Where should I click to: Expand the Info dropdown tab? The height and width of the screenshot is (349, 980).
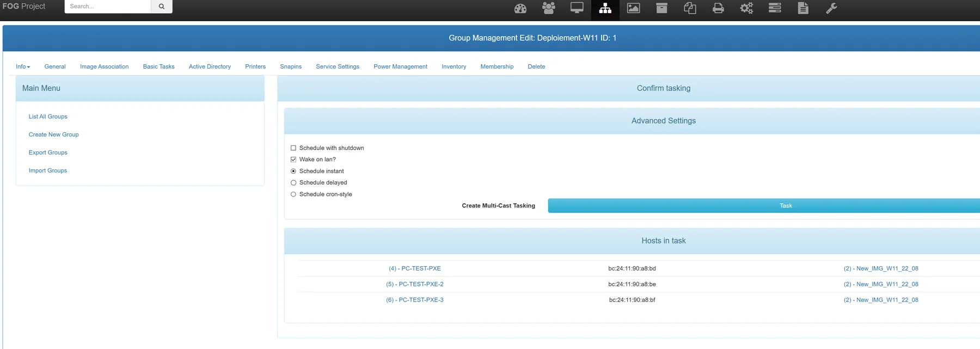click(23, 66)
